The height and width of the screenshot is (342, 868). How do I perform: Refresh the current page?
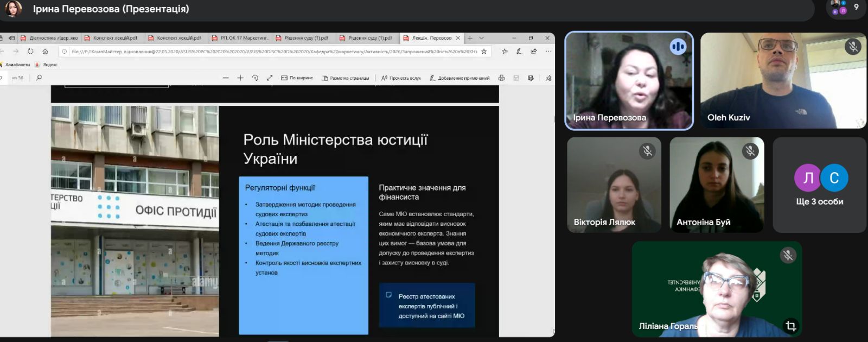tap(30, 51)
